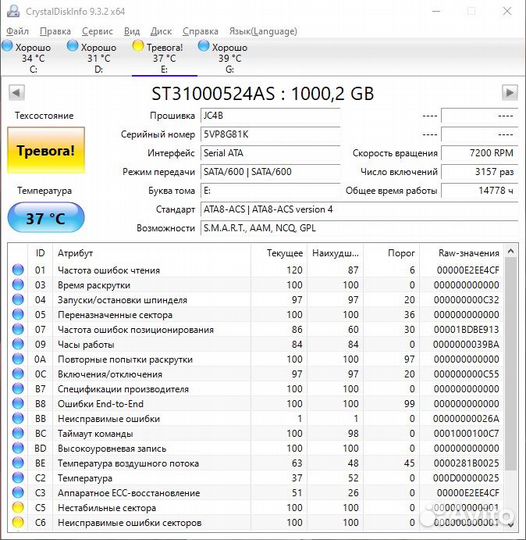The height and width of the screenshot is (540, 526).
Task: Open the Диск menu
Action: [161, 31]
